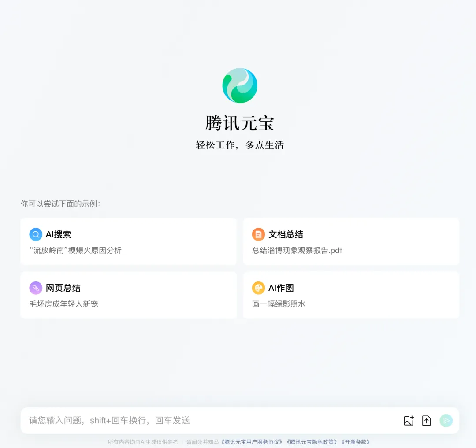Open the 开源条款 link
Screen dimensions: 476x448
356,442
